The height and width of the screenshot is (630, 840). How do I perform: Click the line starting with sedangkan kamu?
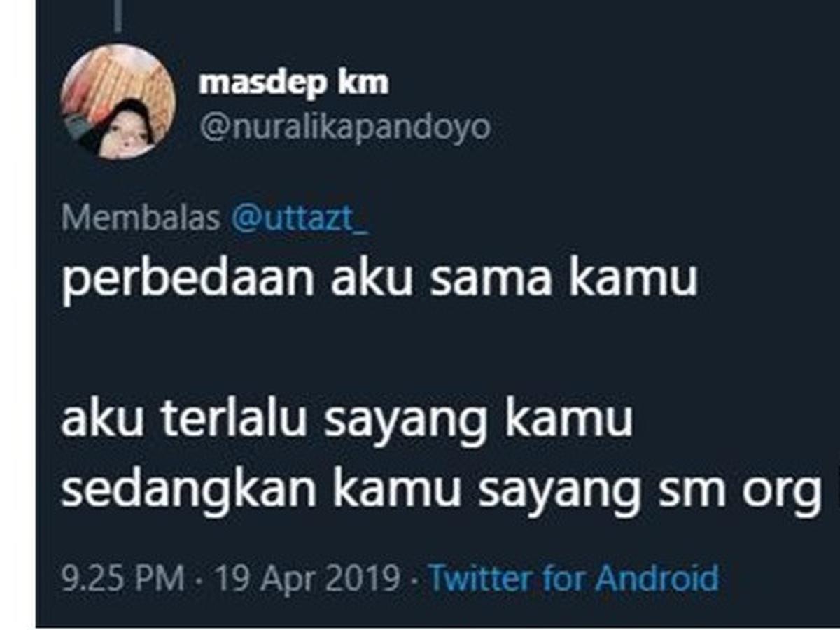click(441, 491)
